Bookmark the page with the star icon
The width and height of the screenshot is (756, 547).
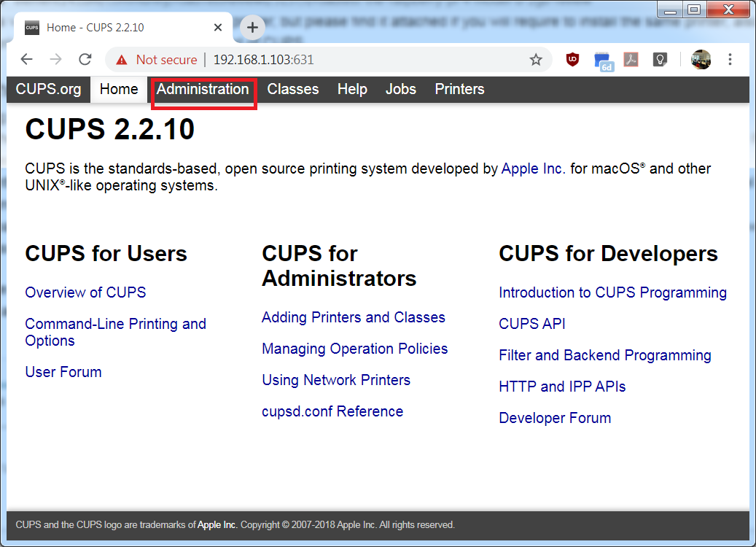(x=536, y=60)
